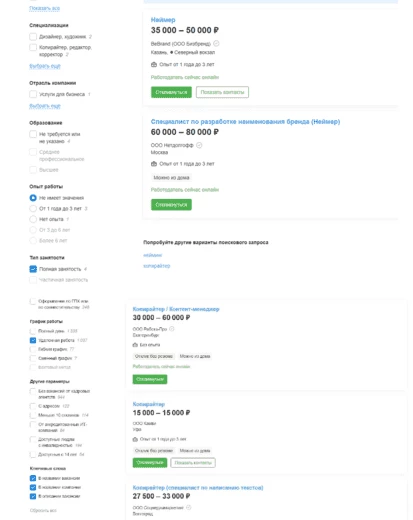Click briefcase icon in 15 000 ₽ Копирайтер card

[135, 439]
